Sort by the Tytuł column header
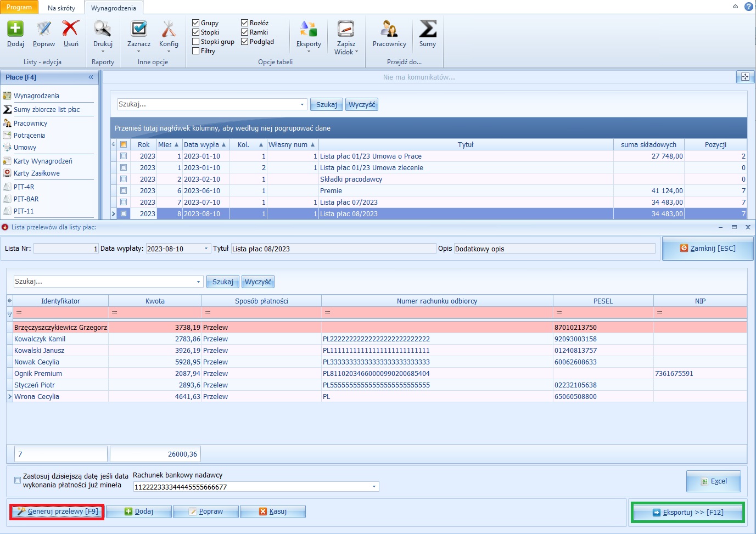The width and height of the screenshot is (756, 534). (466, 144)
